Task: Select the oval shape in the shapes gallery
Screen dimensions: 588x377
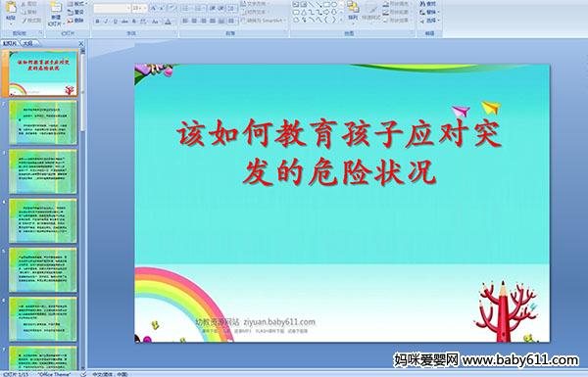Action: tap(334, 5)
